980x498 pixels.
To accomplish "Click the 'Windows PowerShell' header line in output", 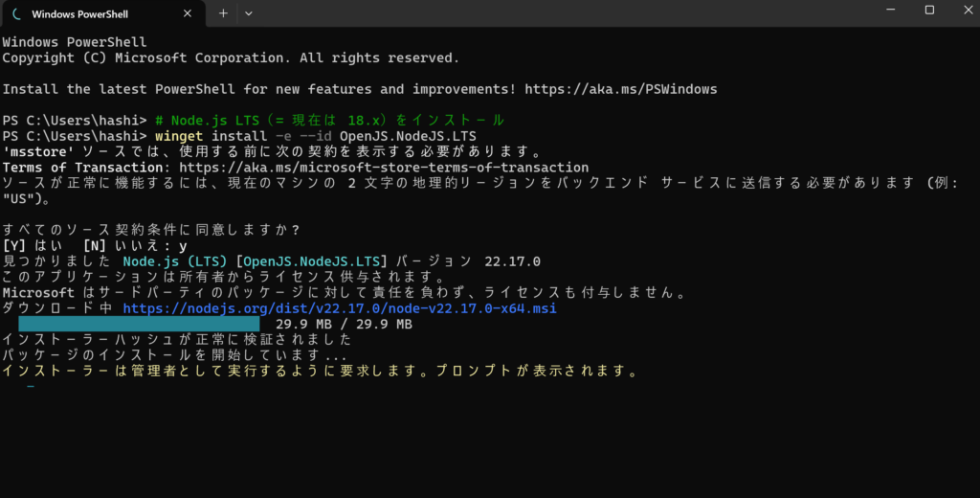I will pyautogui.click(x=75, y=42).
